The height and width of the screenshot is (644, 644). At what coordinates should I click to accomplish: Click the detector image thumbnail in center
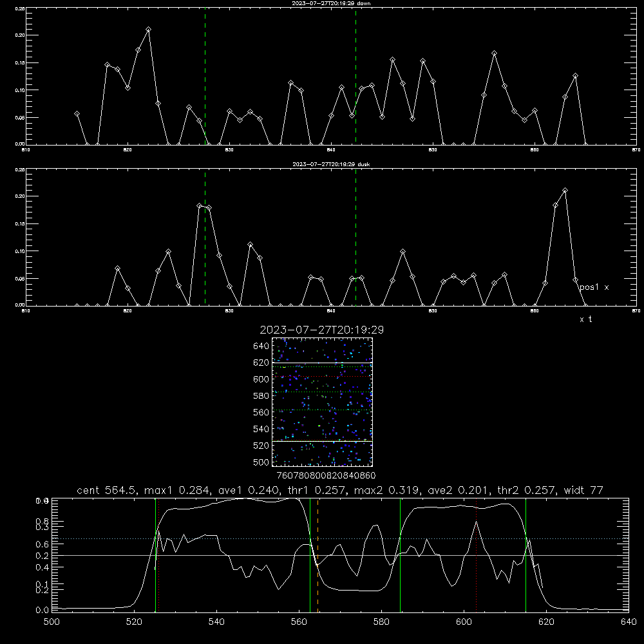click(x=322, y=402)
